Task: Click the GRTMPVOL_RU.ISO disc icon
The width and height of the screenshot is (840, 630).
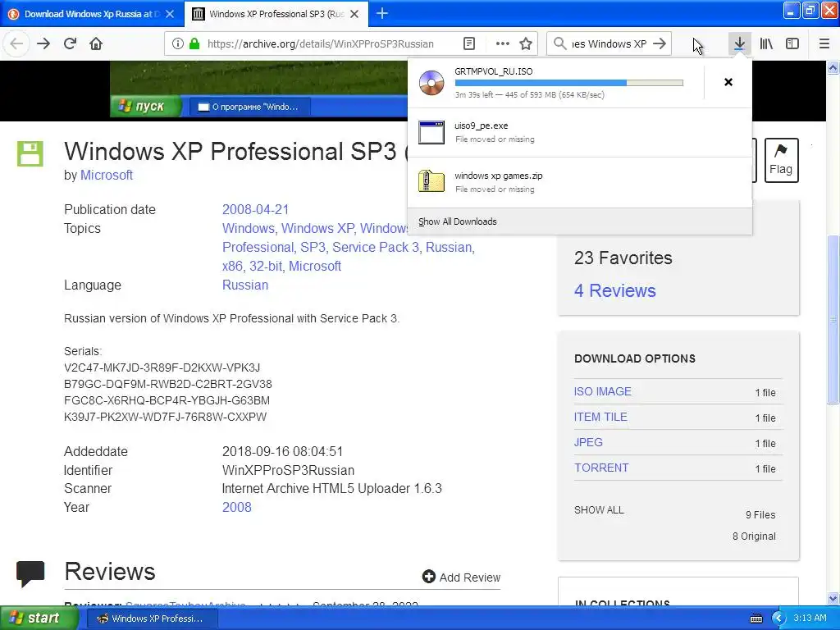Action: (431, 83)
